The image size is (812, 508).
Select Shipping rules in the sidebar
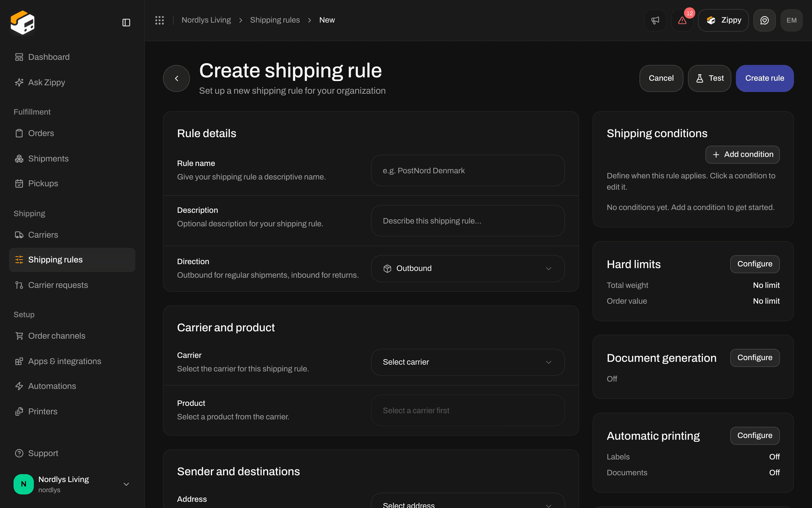(x=72, y=260)
